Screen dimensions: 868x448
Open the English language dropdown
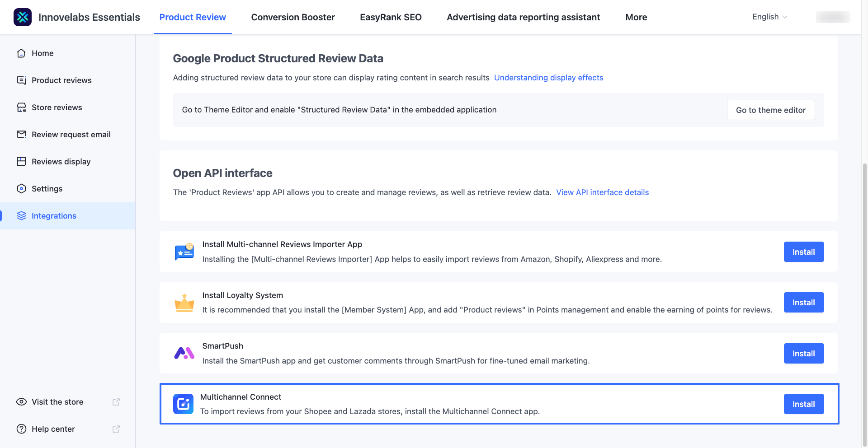(769, 17)
